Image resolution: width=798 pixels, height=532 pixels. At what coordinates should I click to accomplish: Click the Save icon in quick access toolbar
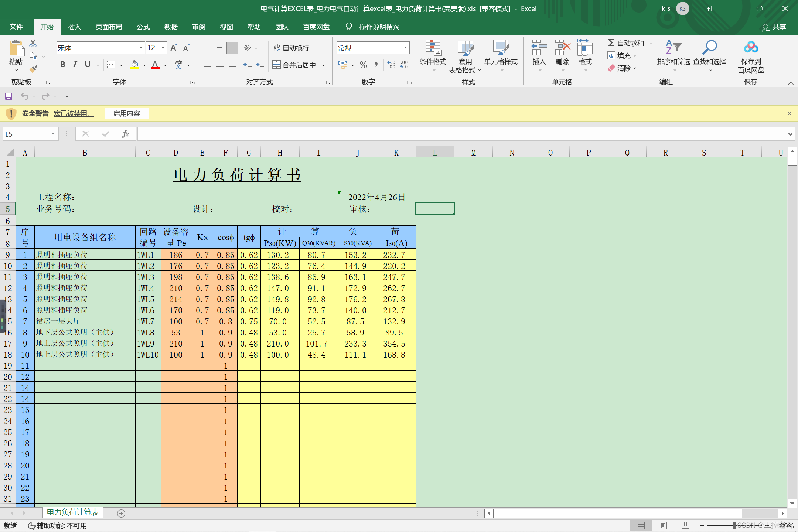(x=8, y=96)
